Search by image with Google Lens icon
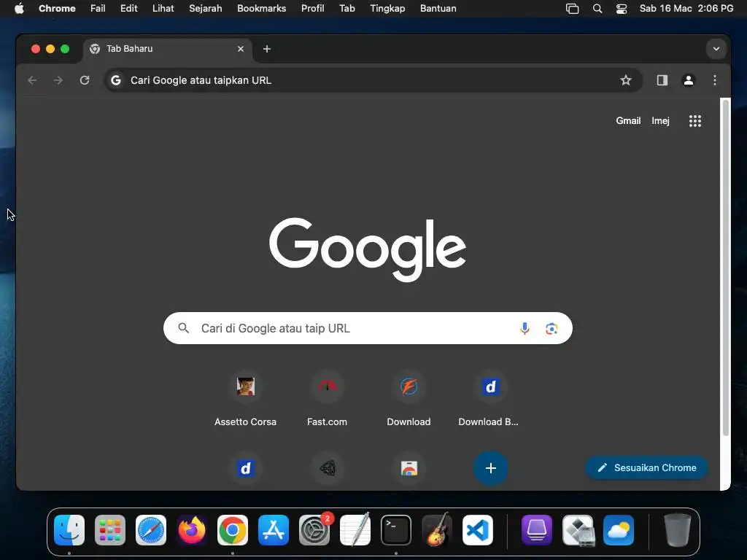 tap(551, 328)
